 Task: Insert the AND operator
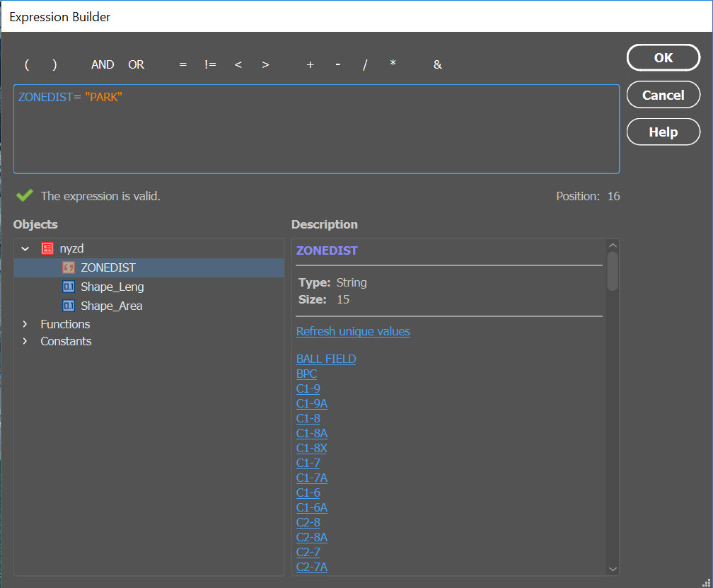(x=103, y=64)
